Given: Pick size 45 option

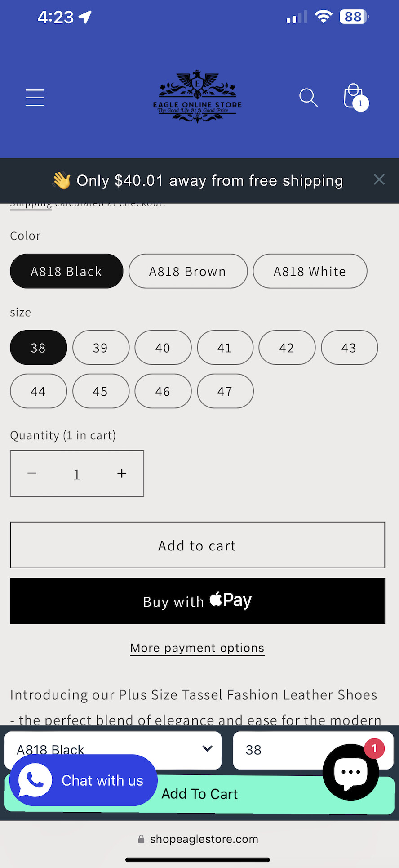Looking at the screenshot, I should [x=101, y=391].
